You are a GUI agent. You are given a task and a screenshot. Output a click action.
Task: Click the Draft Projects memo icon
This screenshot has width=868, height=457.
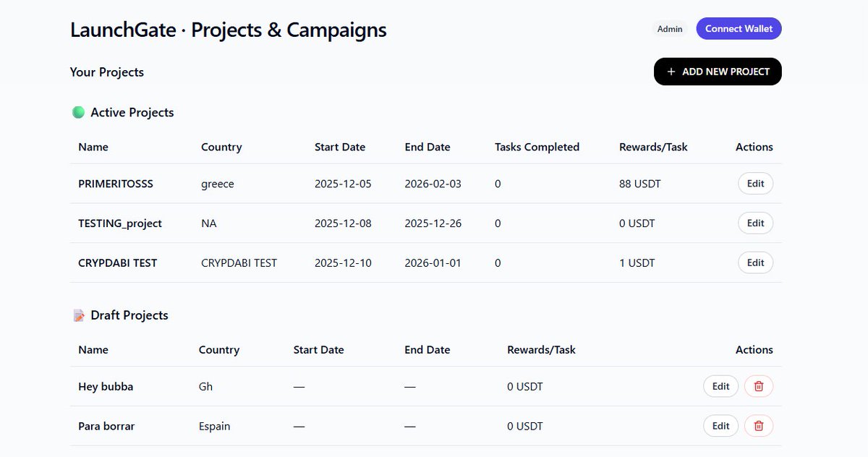(79, 315)
